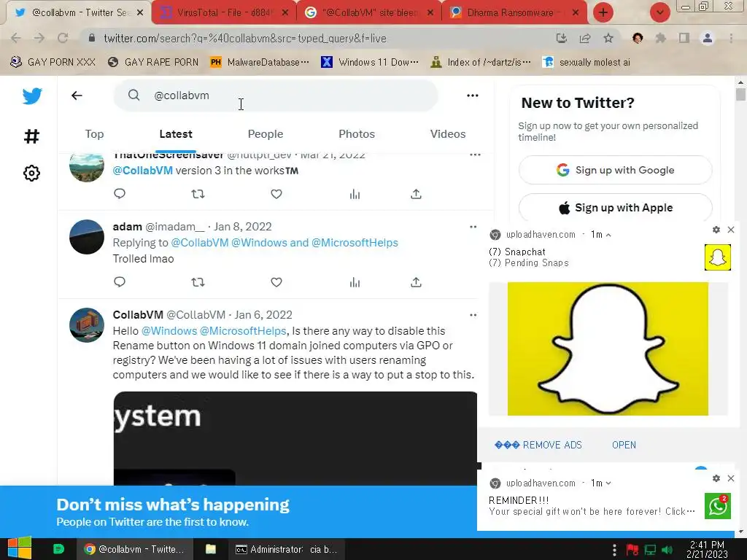
Task: Retweet the ThatOneScreensaver tweet
Action: coord(198,194)
